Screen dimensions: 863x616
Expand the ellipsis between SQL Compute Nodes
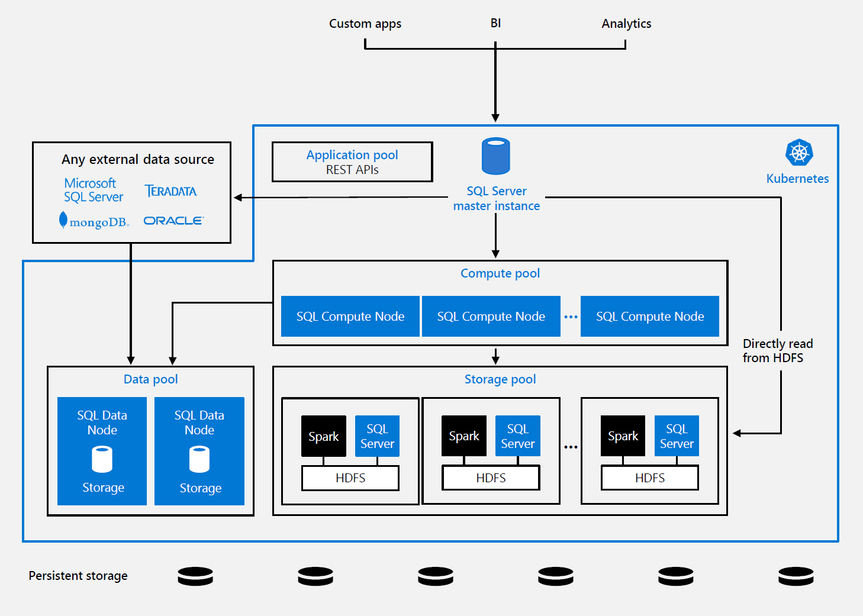coord(570,316)
